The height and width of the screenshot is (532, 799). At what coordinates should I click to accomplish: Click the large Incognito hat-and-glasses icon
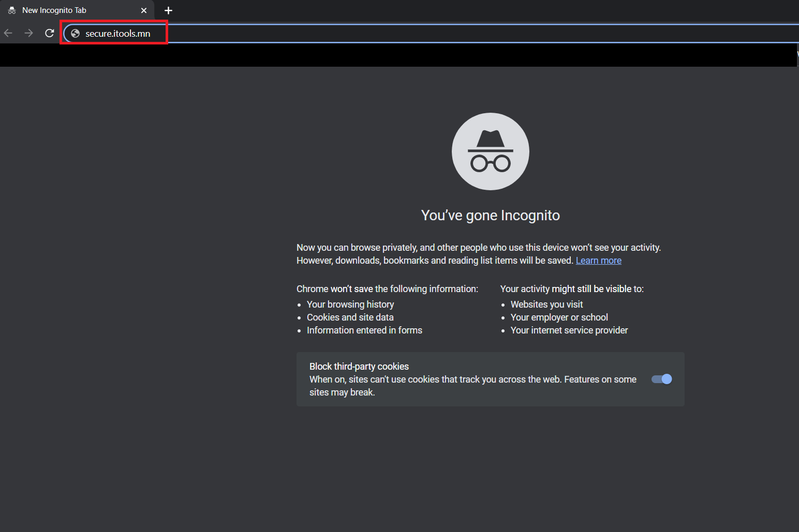coord(491,151)
